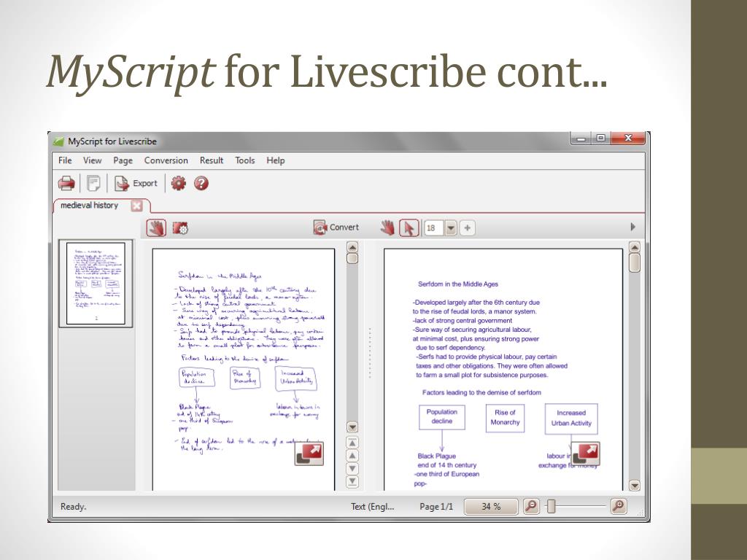This screenshot has height=560, width=747.
Task: Click the ink pane next page arrow
Action: [352, 469]
